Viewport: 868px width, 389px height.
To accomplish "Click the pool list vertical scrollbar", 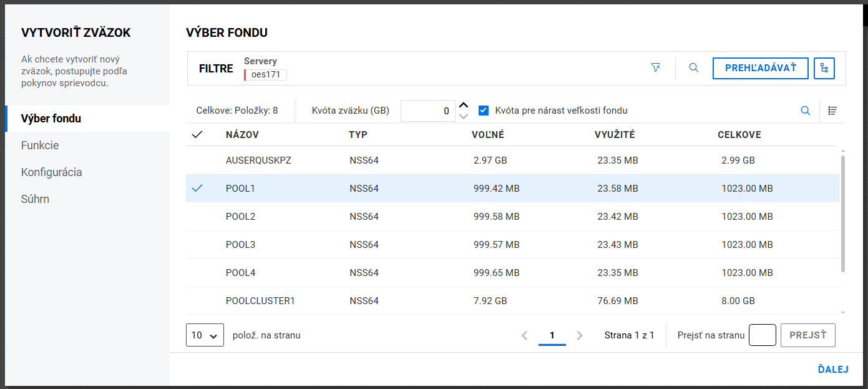I will point(843,212).
